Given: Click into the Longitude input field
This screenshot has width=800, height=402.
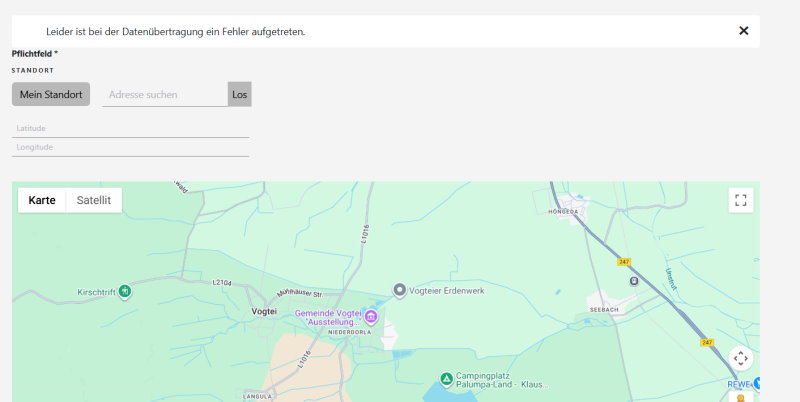Looking at the screenshot, I should 130,147.
